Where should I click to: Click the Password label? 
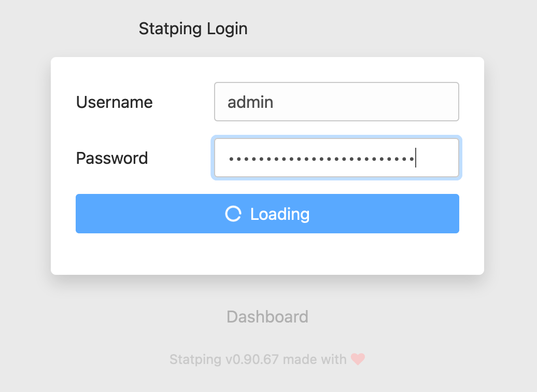coord(112,158)
